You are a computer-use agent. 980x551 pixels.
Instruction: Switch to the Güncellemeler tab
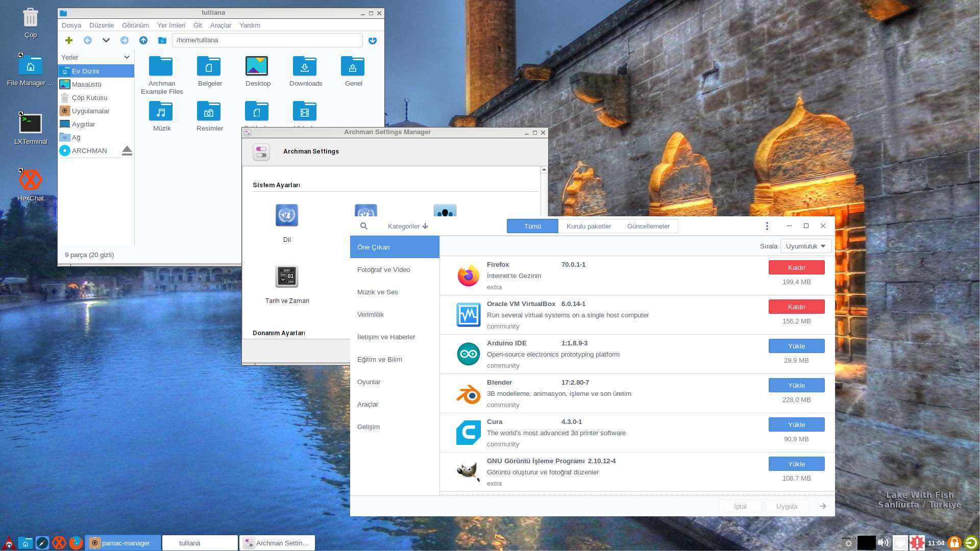[x=648, y=226]
